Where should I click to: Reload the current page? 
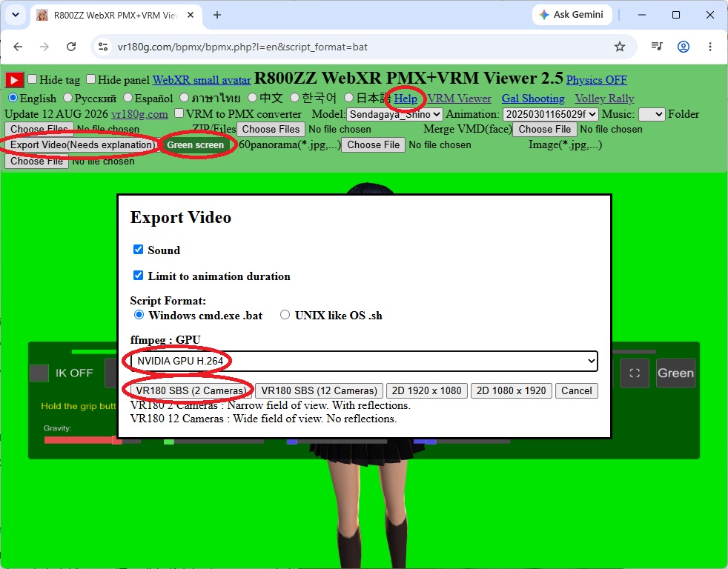tap(71, 47)
